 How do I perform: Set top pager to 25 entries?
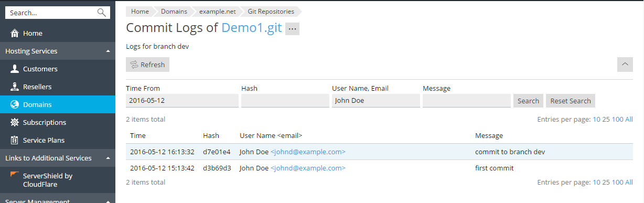[x=606, y=119]
